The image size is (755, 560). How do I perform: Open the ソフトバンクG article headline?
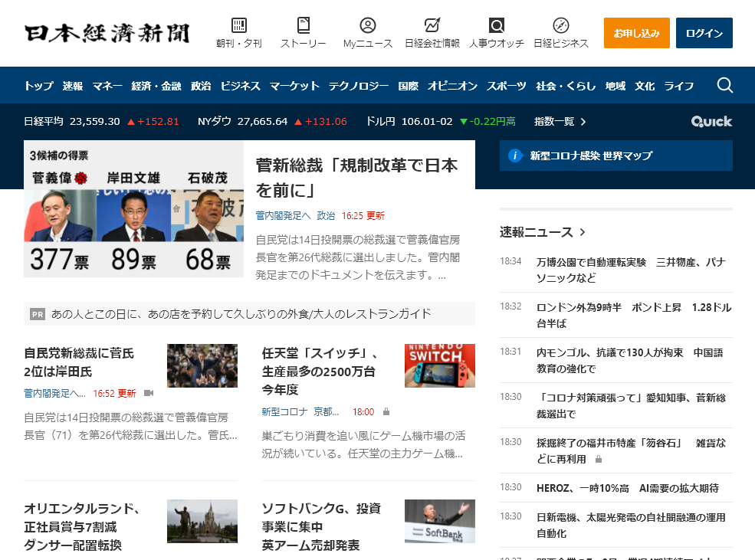coord(321,526)
